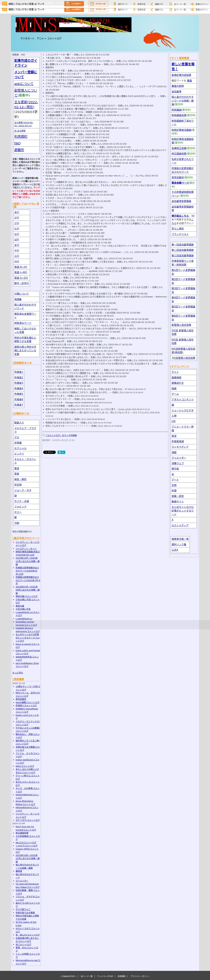Viewport: 210px width, 980px height.
Task: Open 副管理人について link
Action: (26, 93)
